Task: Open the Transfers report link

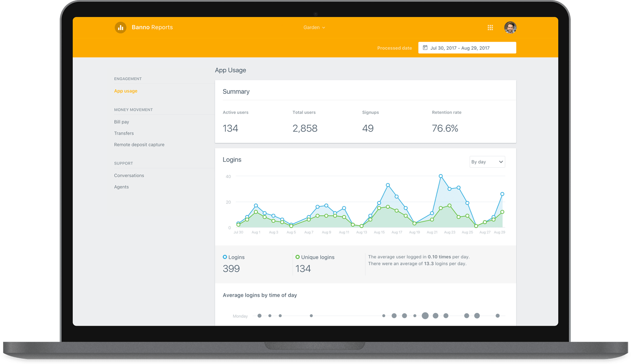Action: click(124, 133)
